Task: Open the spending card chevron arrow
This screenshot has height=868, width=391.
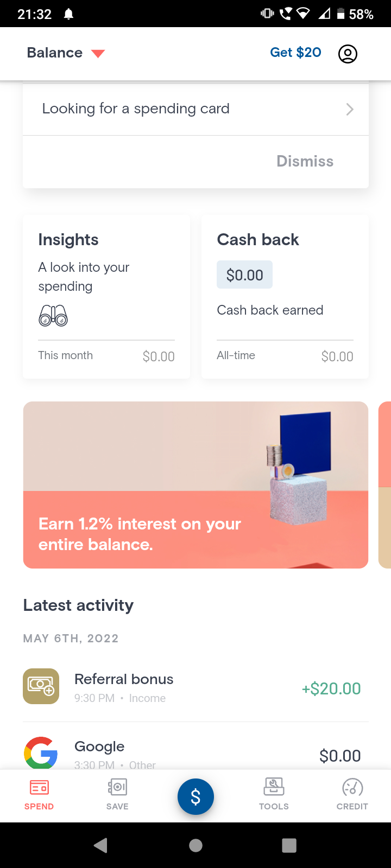Action: (x=350, y=109)
